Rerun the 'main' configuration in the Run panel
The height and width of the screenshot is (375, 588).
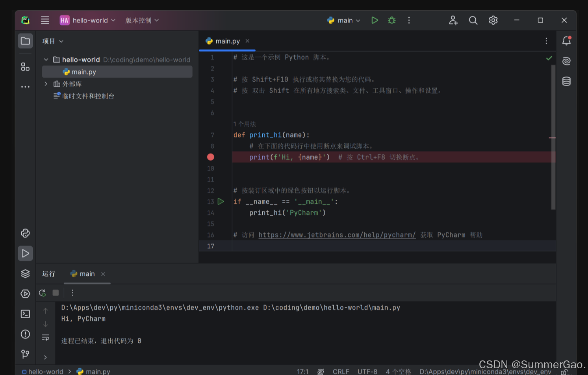click(x=42, y=293)
